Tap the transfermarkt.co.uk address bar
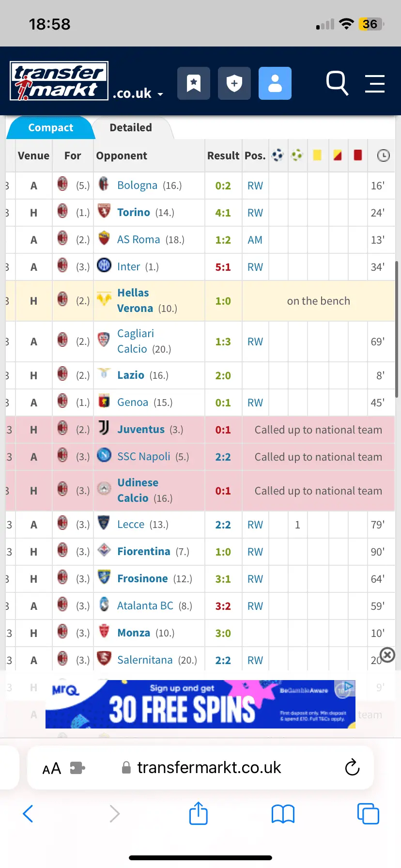 click(208, 768)
